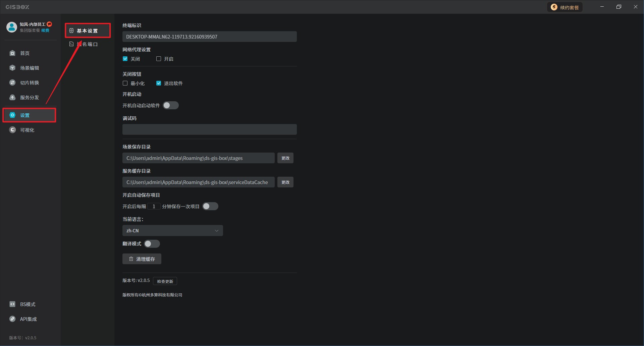Screen dimensions: 644x346
Task: Click the 检查更新 check update button
Action: pos(165,281)
